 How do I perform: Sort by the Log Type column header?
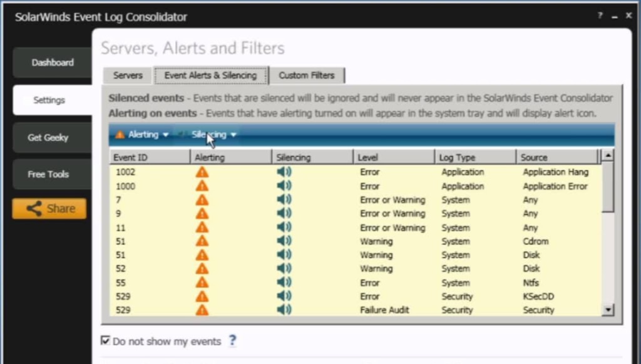tap(475, 157)
